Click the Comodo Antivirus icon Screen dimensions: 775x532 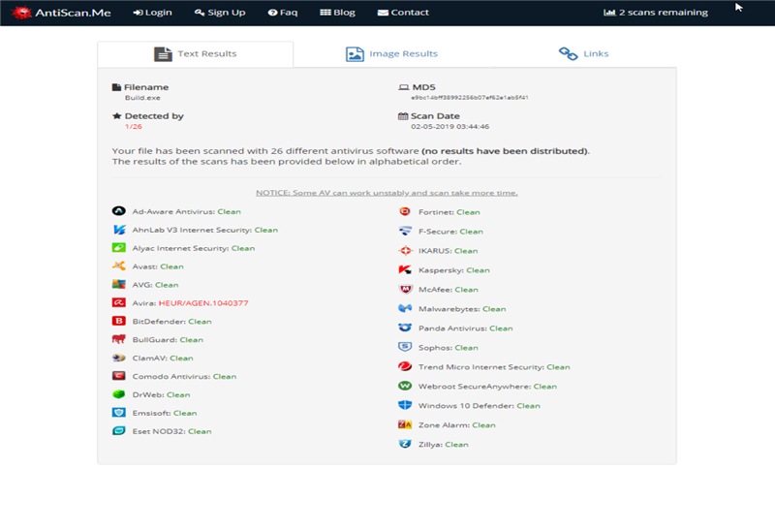[x=118, y=376]
